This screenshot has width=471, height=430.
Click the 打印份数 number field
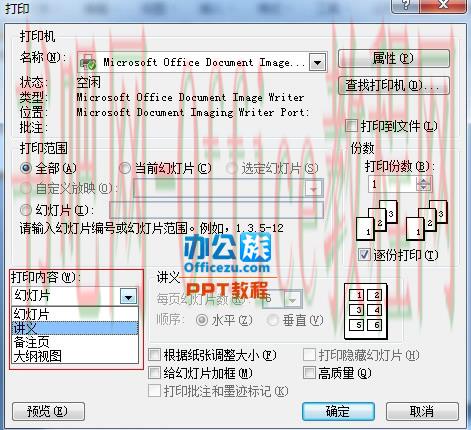tap(392, 184)
